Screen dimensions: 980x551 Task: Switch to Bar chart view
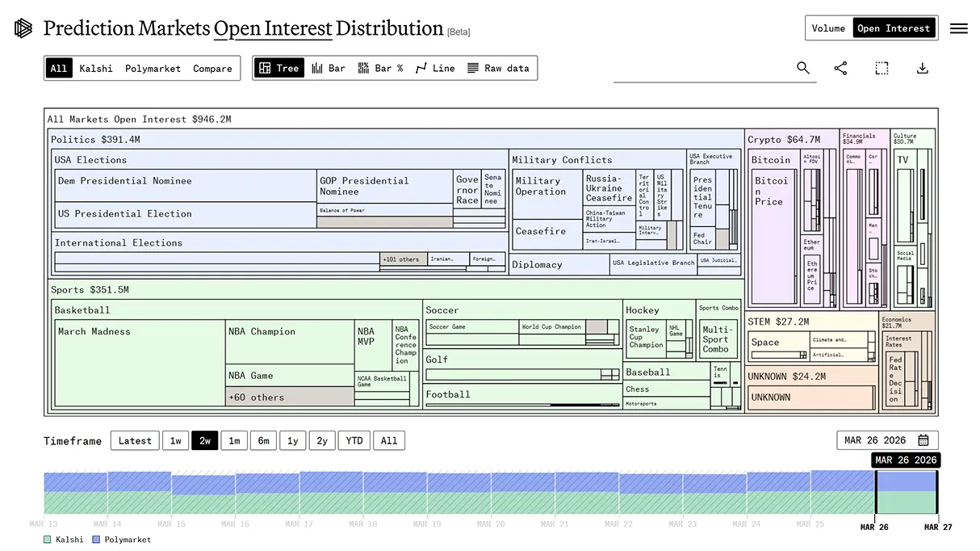(329, 69)
